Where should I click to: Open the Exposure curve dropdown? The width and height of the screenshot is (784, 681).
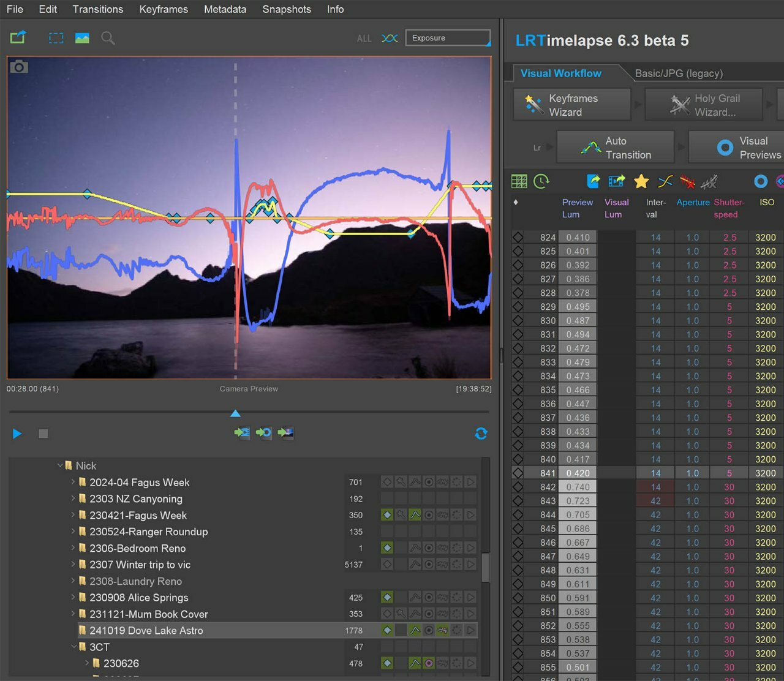[448, 38]
